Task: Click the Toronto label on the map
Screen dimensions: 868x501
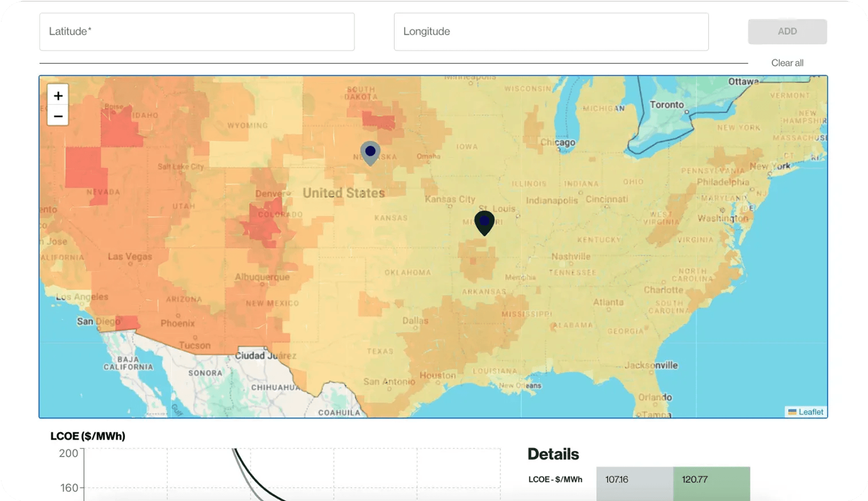Action: click(666, 105)
